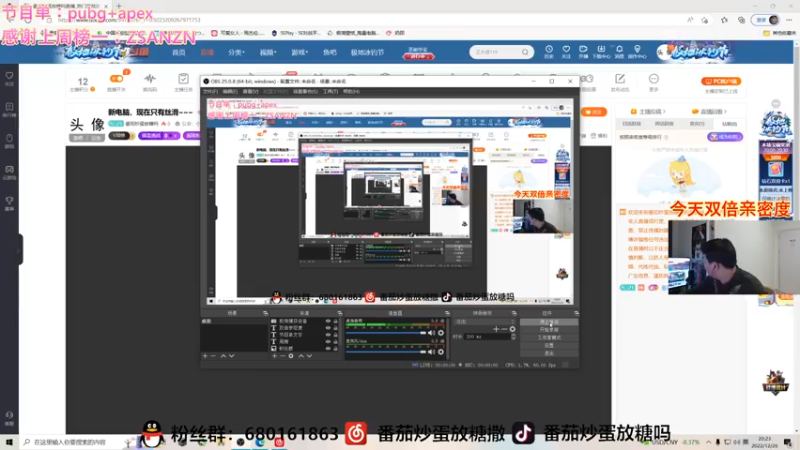Hide the 视频捕获设备 source via eye icon
800x450 pixels.
[328, 321]
